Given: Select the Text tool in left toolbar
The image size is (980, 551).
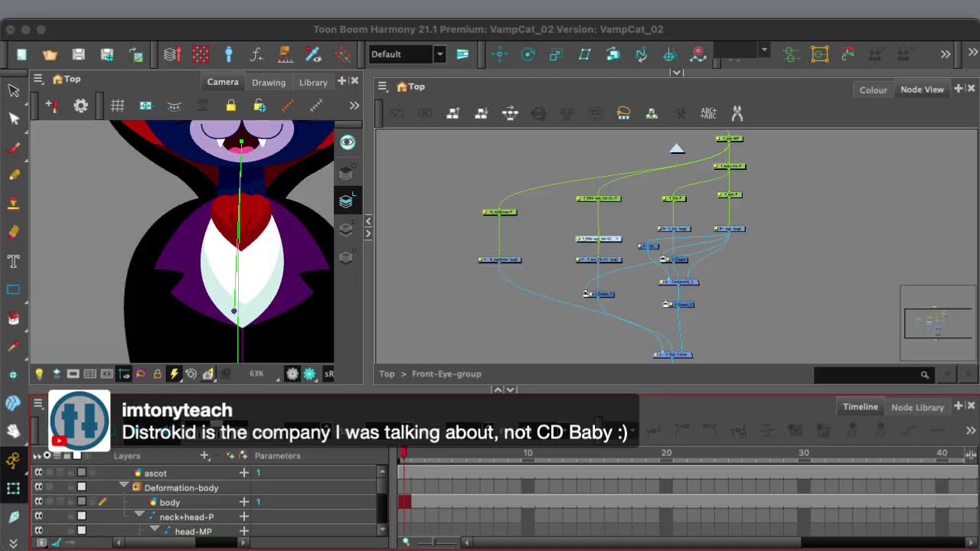Looking at the screenshot, I should tap(13, 261).
